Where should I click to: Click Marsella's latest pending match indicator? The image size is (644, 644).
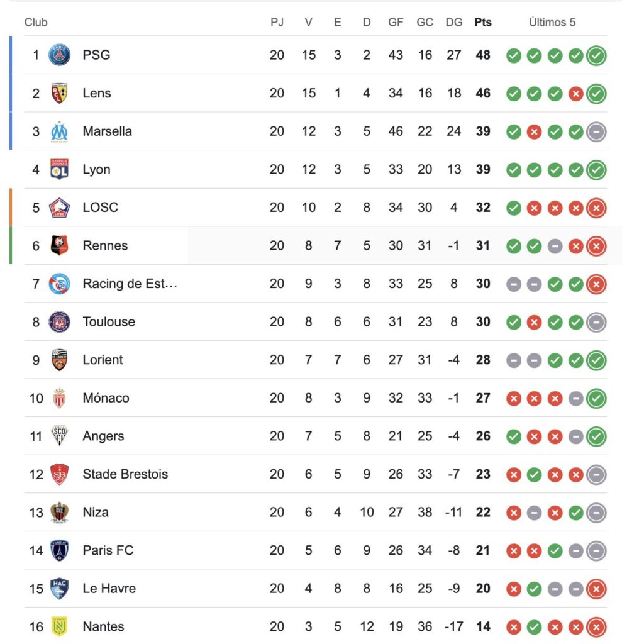coord(596,132)
